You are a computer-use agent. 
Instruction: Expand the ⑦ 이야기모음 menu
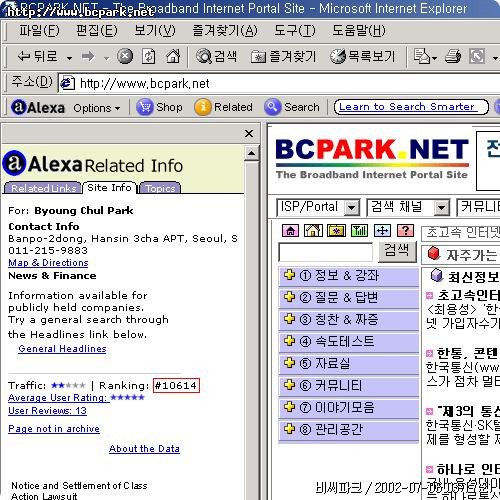[349, 407]
